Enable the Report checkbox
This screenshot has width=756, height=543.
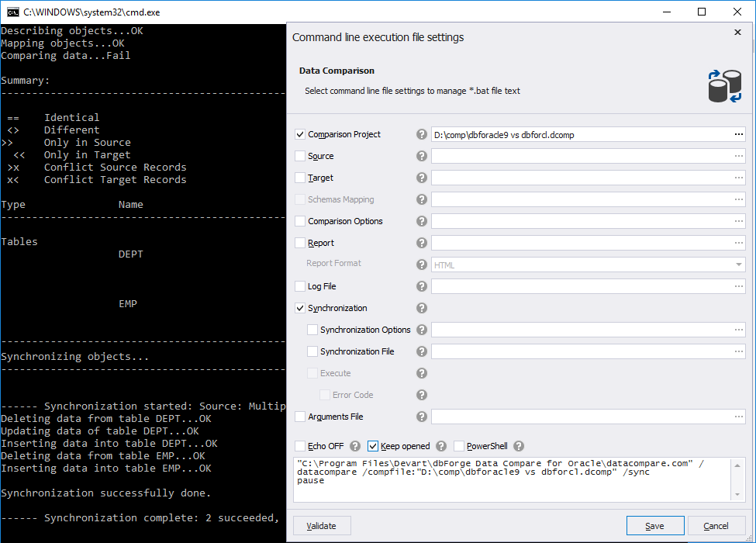tap(300, 243)
